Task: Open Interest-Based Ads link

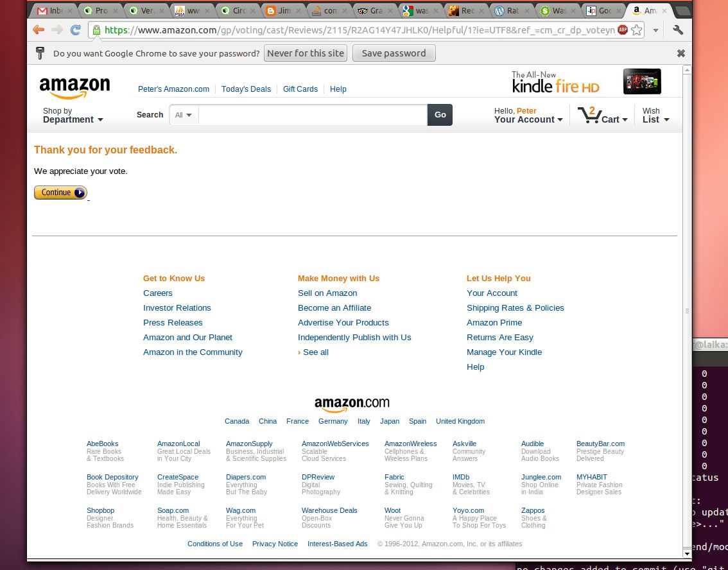Action: tap(337, 544)
